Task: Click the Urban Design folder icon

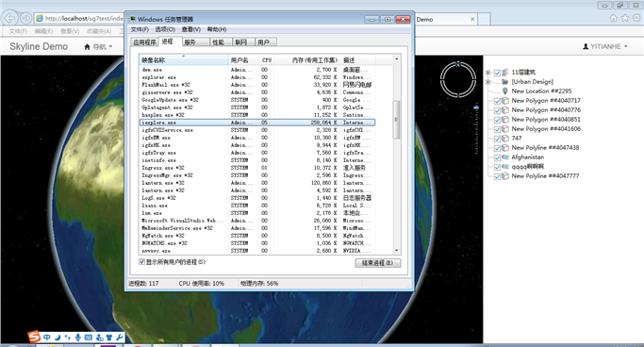Action: pyautogui.click(x=505, y=82)
